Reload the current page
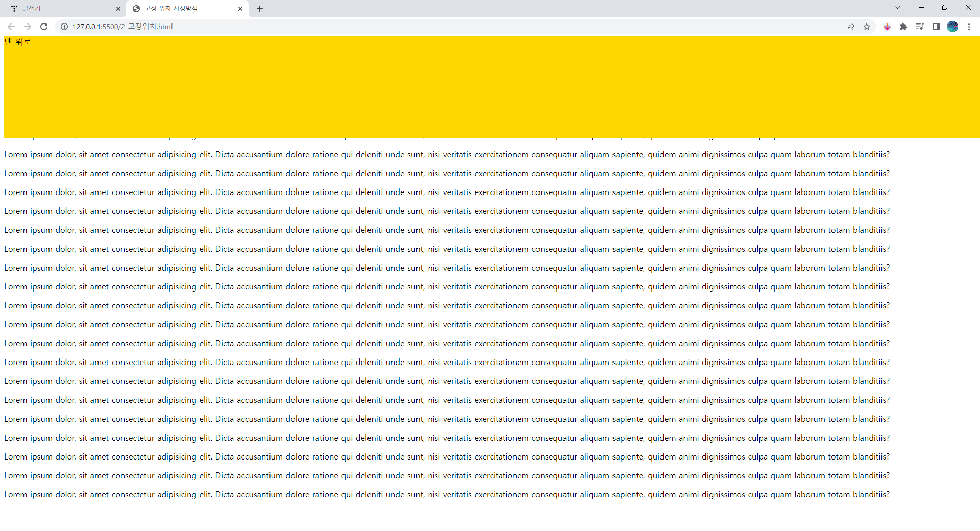 [x=44, y=27]
